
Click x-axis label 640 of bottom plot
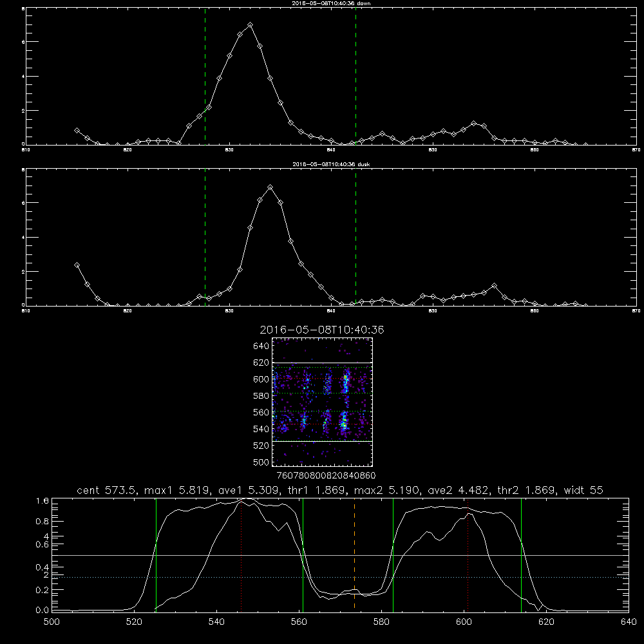(x=629, y=622)
